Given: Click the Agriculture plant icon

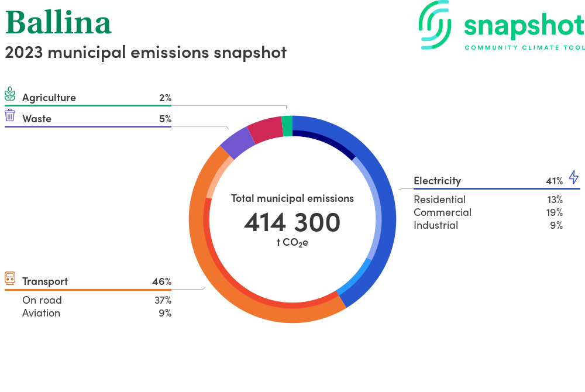Looking at the screenshot, I should click(10, 94).
